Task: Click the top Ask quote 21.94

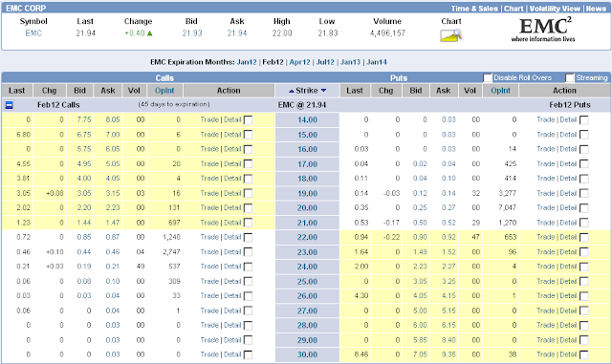Action: tap(237, 33)
